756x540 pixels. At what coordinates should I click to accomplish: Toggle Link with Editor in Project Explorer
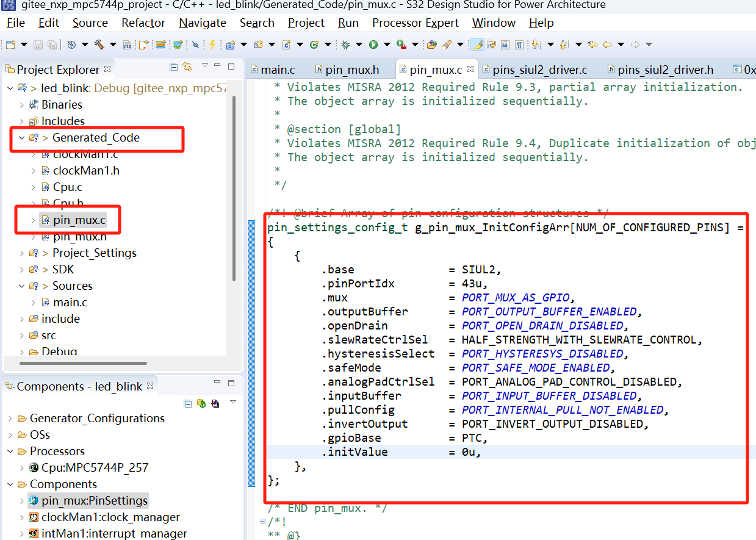pyautogui.click(x=187, y=67)
